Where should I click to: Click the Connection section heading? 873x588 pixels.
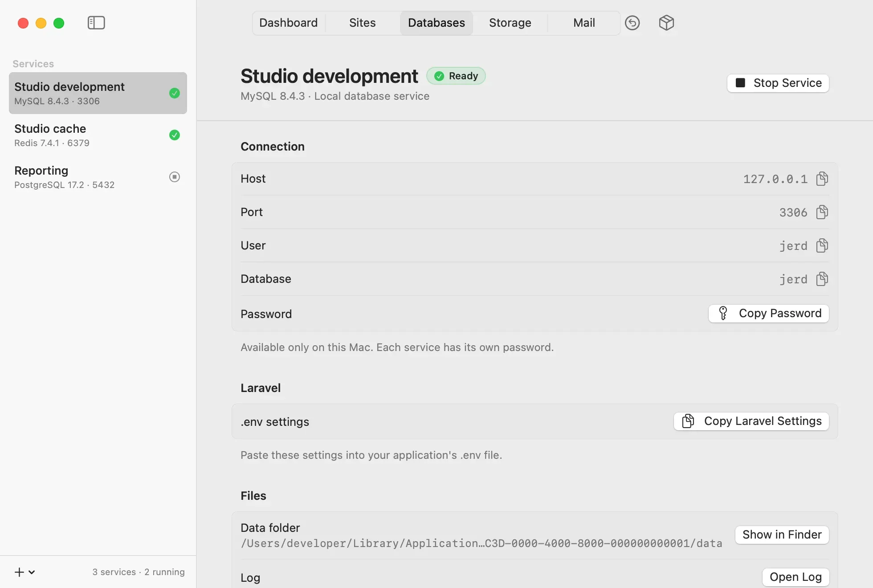[x=273, y=147]
